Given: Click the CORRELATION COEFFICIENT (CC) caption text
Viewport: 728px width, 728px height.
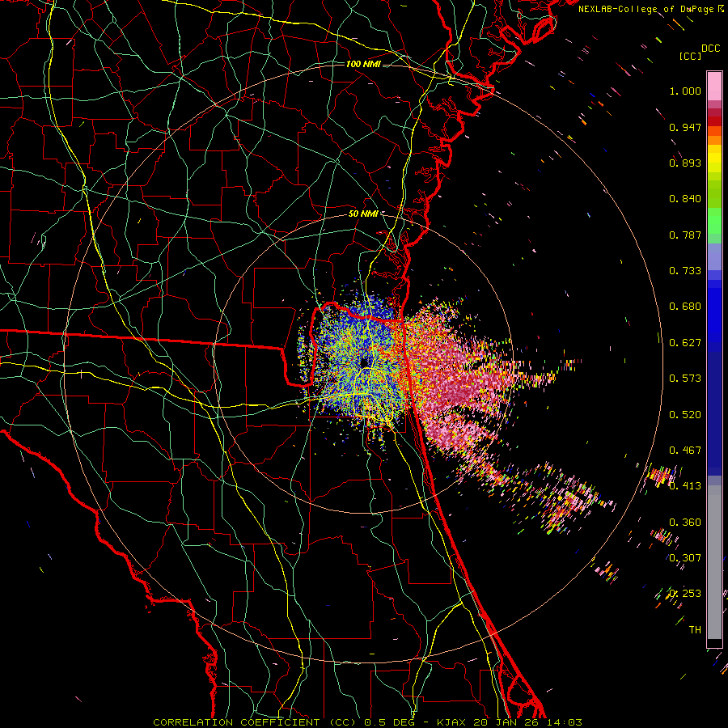Looking at the screenshot, I should pos(255,722).
